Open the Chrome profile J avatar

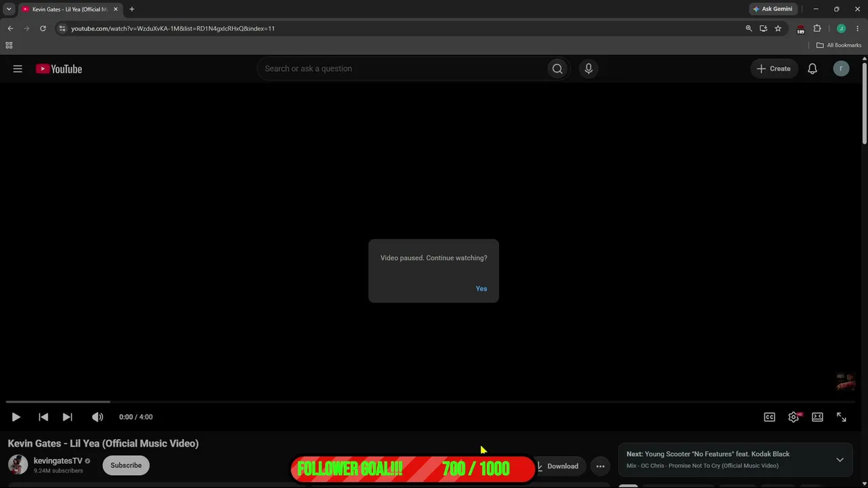[x=841, y=28]
